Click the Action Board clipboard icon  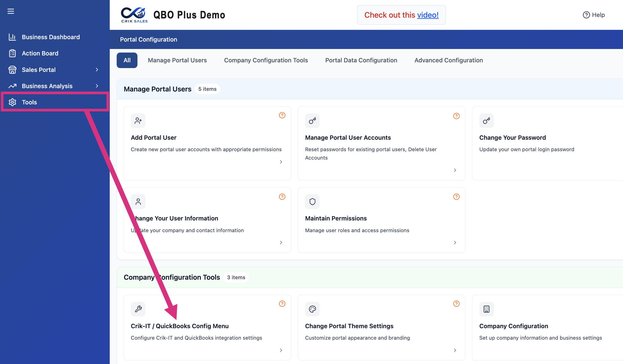12,53
